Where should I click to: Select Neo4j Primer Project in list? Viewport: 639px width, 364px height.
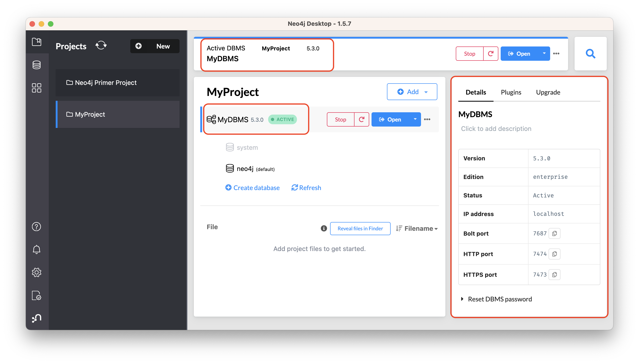click(x=118, y=83)
